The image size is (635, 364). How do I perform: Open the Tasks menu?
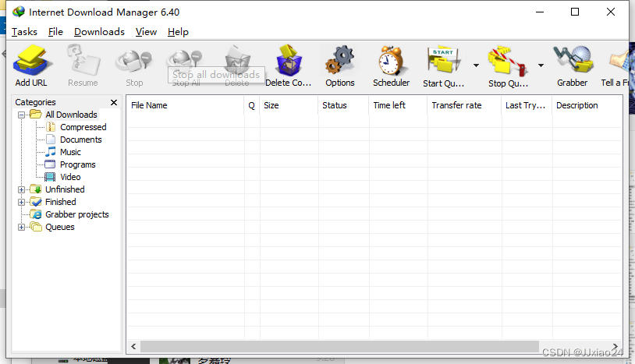pyautogui.click(x=24, y=31)
